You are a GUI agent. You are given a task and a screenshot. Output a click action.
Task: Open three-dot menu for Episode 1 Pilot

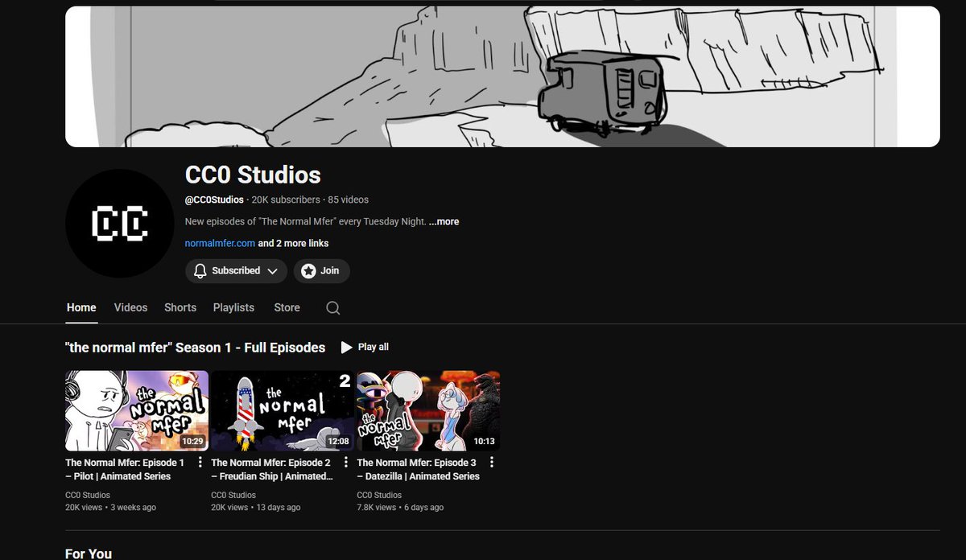200,463
